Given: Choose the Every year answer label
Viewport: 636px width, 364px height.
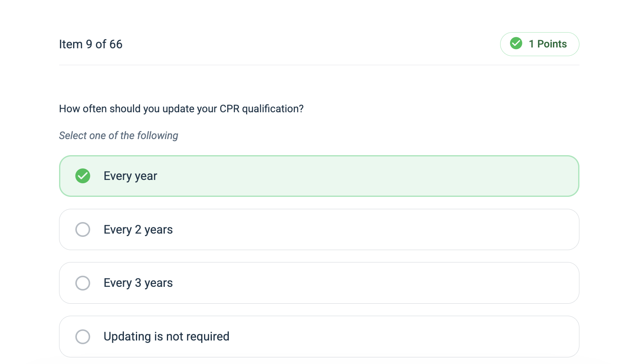Looking at the screenshot, I should 130,176.
